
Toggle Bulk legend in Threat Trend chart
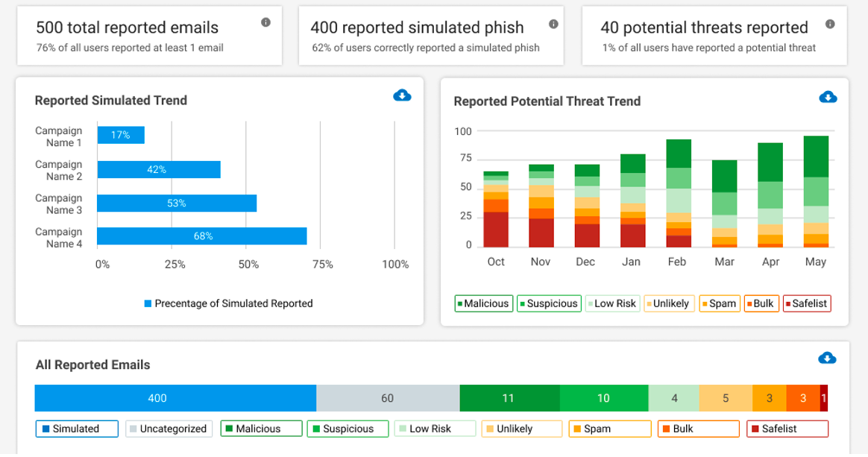761,303
